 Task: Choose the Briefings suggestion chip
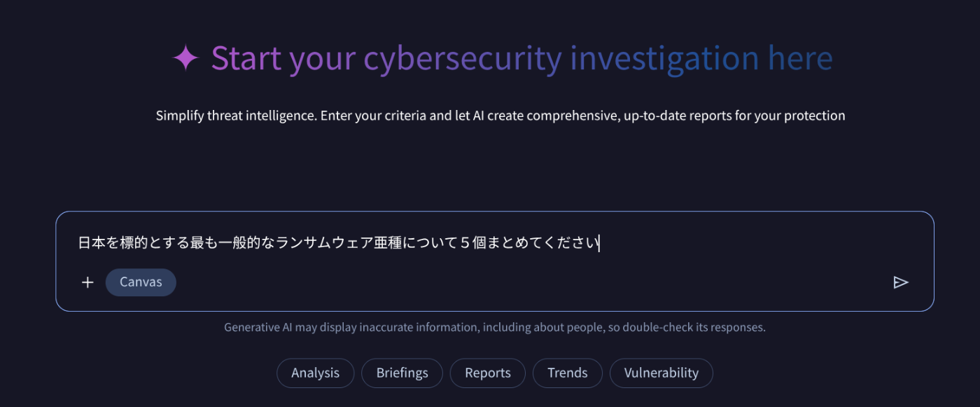[x=402, y=373]
